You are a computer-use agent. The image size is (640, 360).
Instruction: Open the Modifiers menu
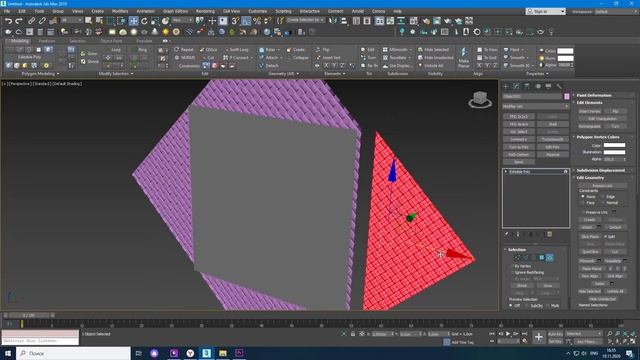click(120, 11)
